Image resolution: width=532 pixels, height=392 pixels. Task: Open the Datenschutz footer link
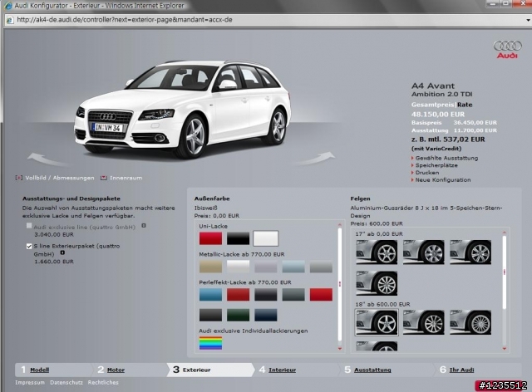(66, 383)
